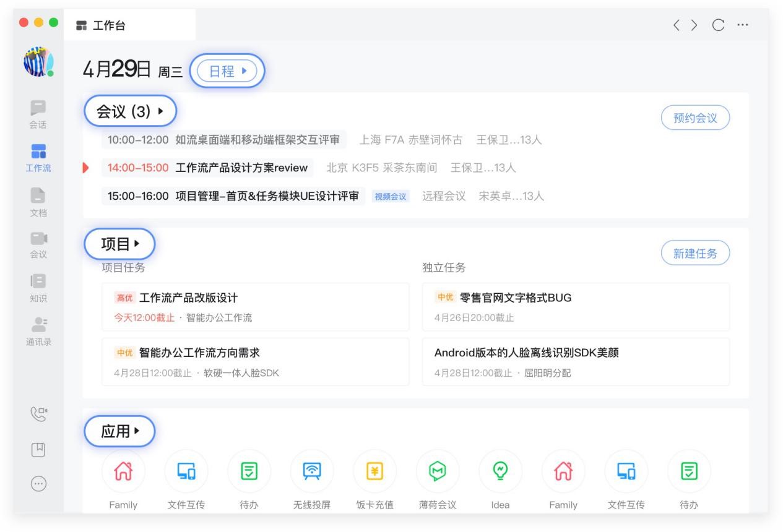Click the 预约会议 button
Screen dimensions: 783x532
(695, 118)
